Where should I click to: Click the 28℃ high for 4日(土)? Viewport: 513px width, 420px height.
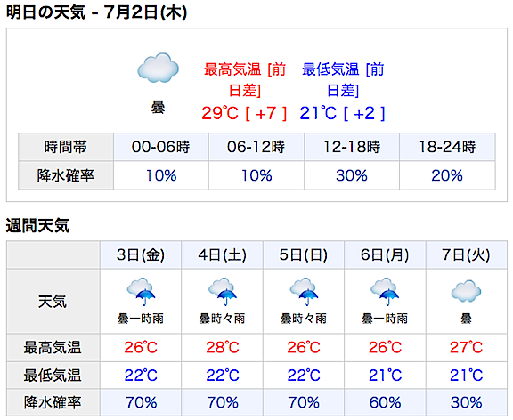point(223,347)
